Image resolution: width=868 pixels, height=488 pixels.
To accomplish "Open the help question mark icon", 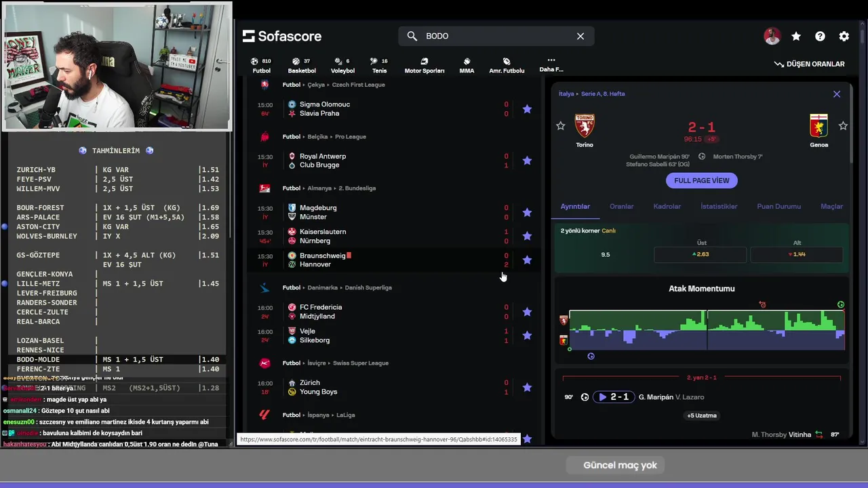I will [820, 37].
